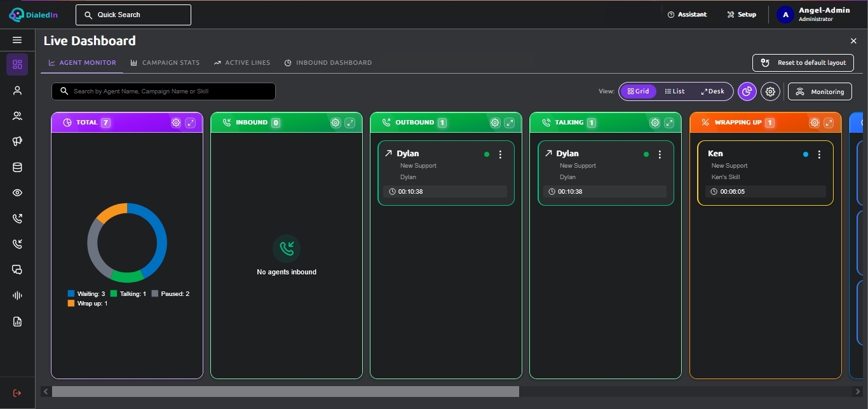The image size is (868, 409).
Task: Open the eye monitoring icon in sidebar
Action: [x=17, y=193]
